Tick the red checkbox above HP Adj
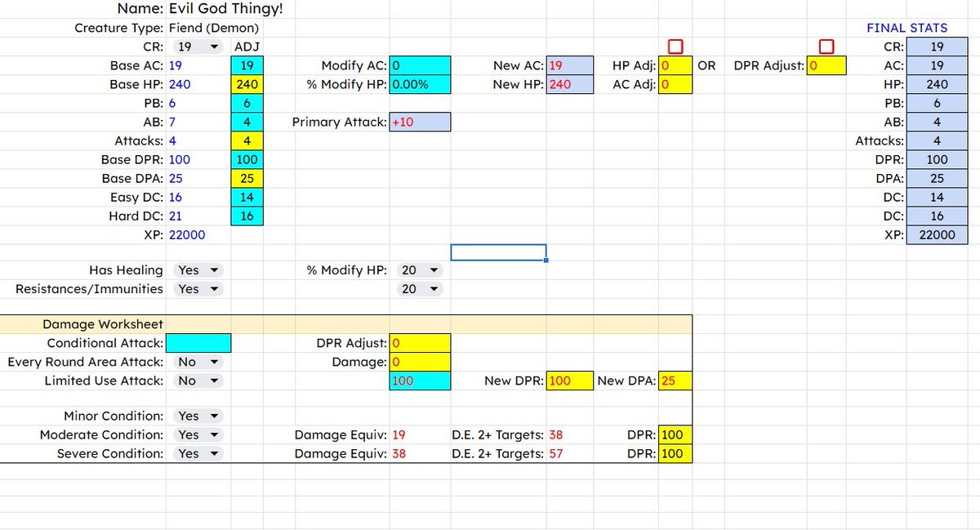Viewport: 980px width, 530px height. 675,47
